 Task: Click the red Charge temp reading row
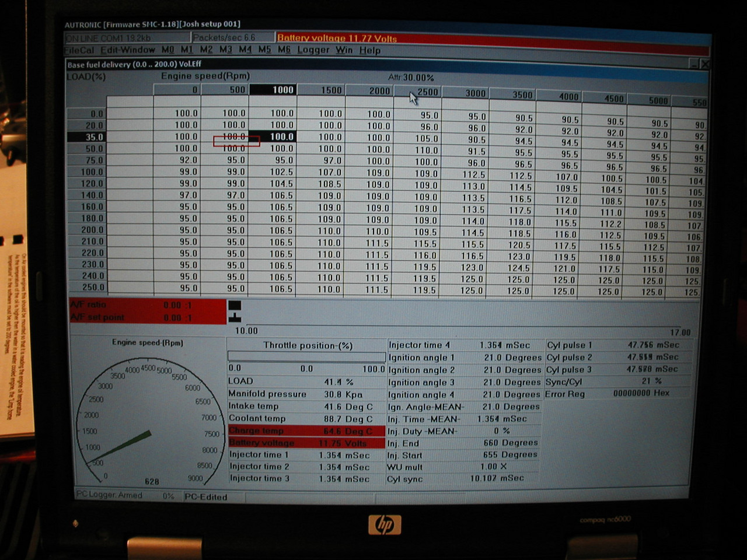pos(306,431)
